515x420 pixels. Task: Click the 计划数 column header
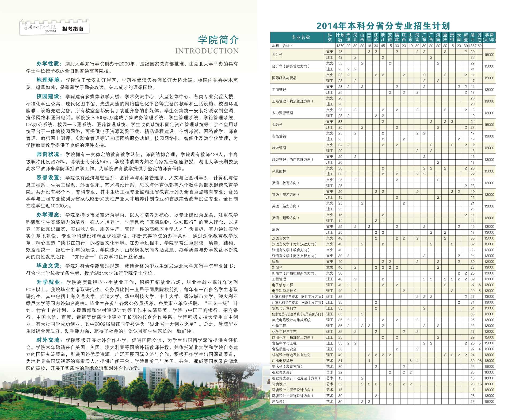(340, 37)
